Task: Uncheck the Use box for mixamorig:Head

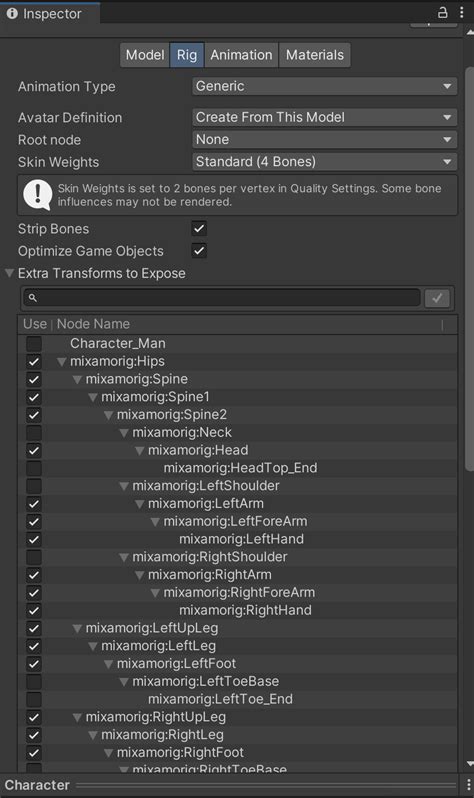Action: (x=34, y=450)
